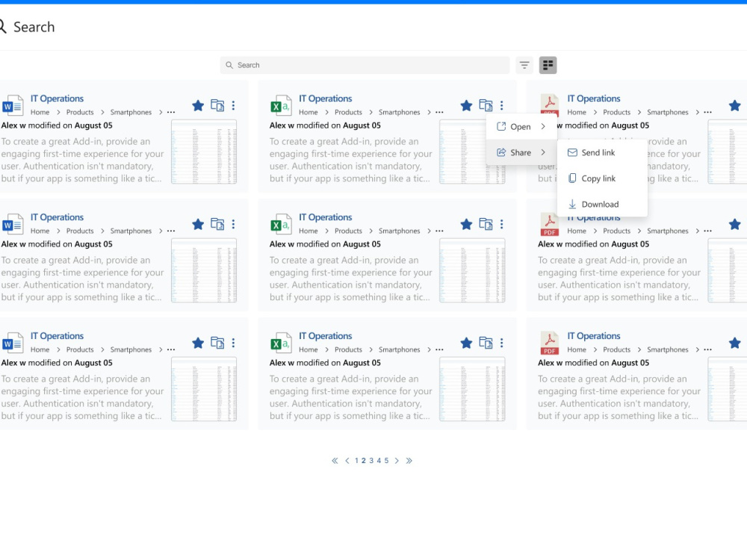Click the preview icon on the middle-row Word card
747x560 pixels.
click(217, 224)
